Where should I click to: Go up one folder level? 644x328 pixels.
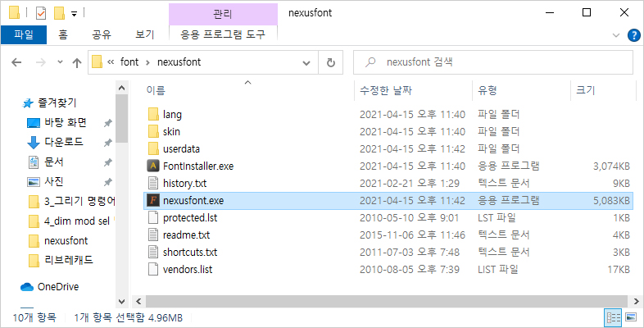point(77,62)
